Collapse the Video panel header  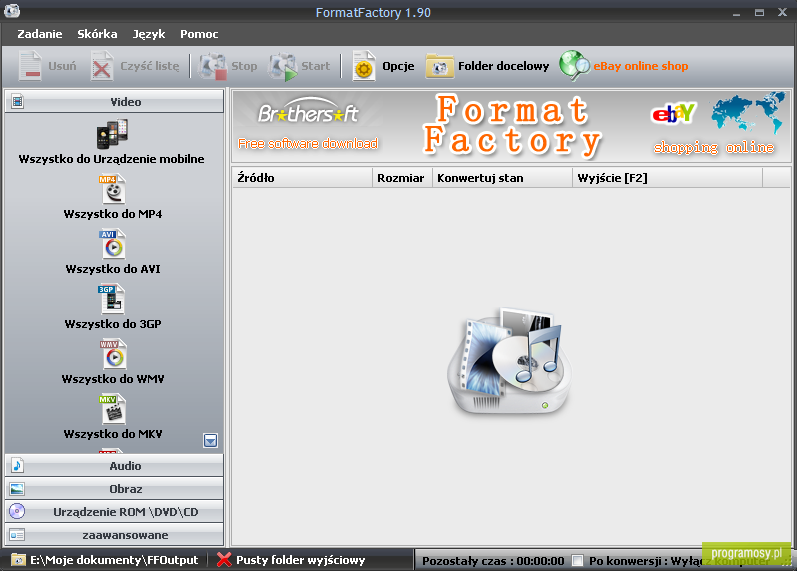[114, 101]
